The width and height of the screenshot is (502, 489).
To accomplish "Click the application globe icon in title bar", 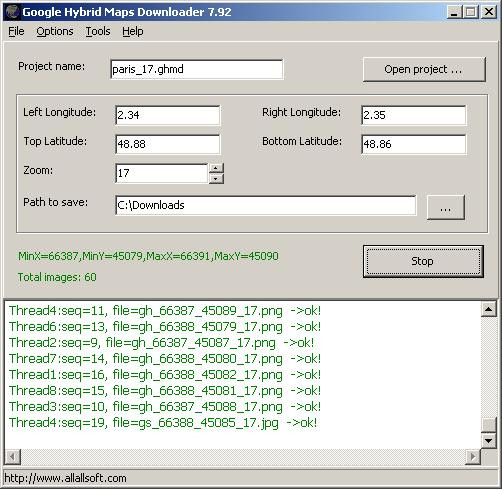I will (12, 12).
